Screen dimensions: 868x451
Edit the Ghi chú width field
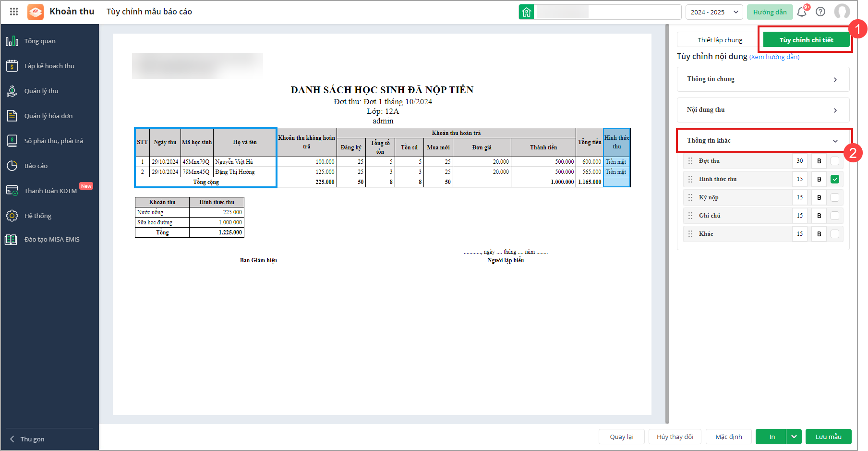(800, 216)
